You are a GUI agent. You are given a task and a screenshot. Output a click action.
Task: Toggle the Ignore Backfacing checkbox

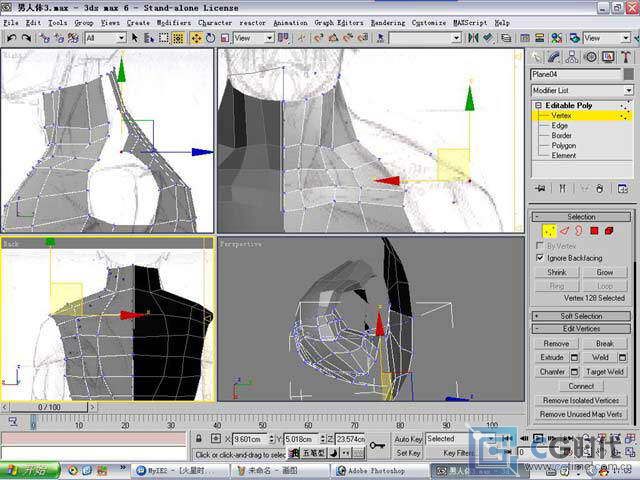540,258
